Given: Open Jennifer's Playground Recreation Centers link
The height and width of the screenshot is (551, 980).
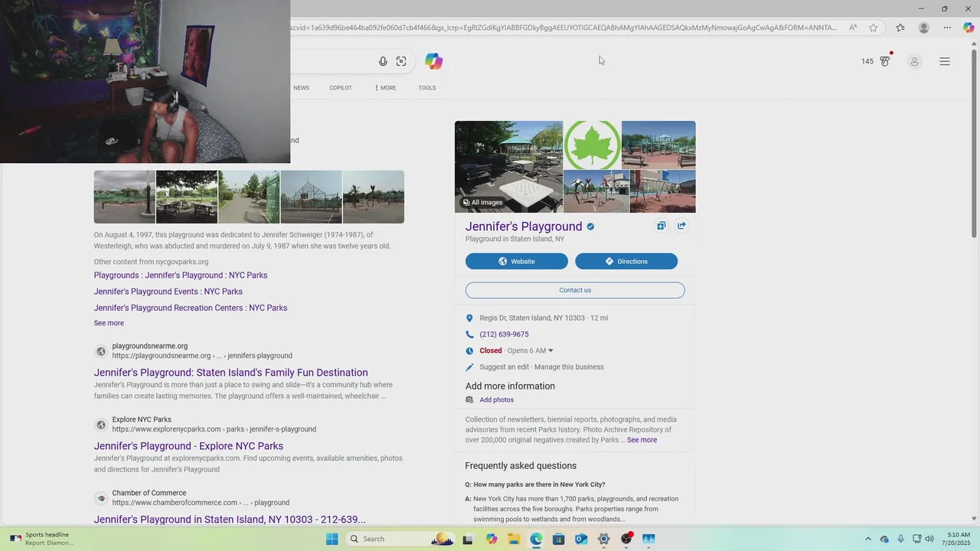Looking at the screenshot, I should [191, 308].
